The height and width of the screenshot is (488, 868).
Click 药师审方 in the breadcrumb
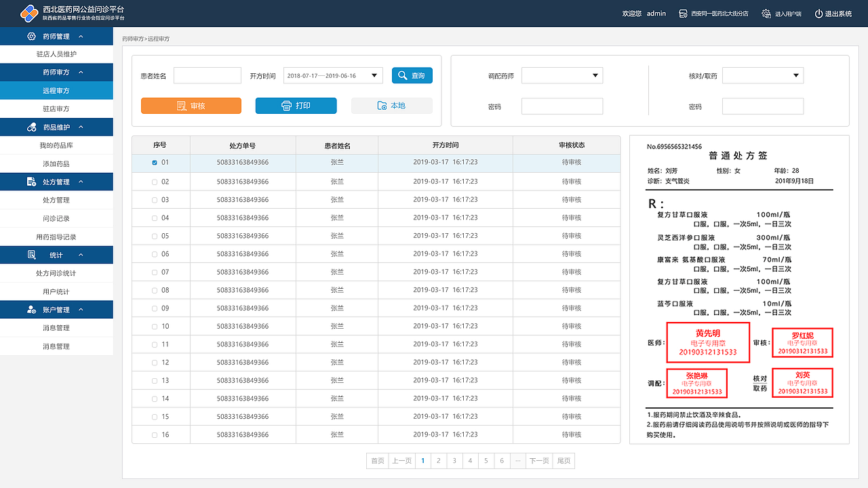tap(132, 39)
